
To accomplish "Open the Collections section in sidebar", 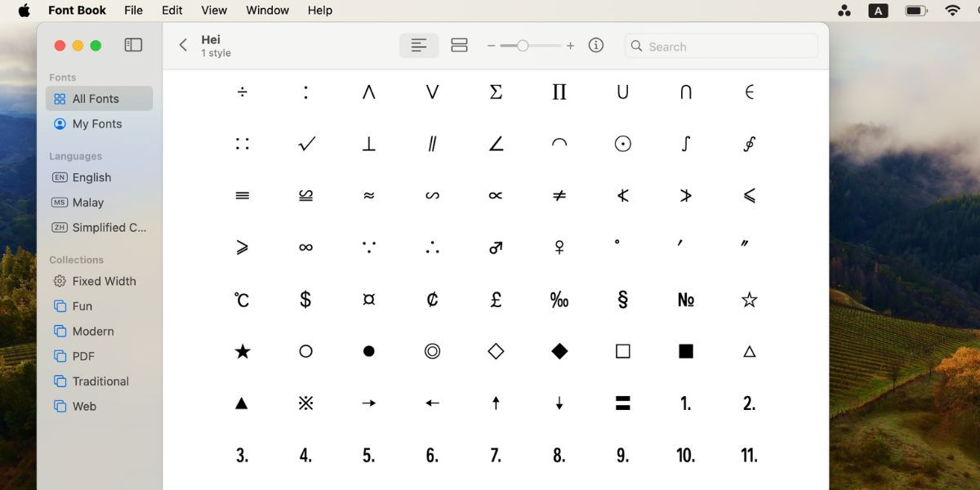I will 76,259.
